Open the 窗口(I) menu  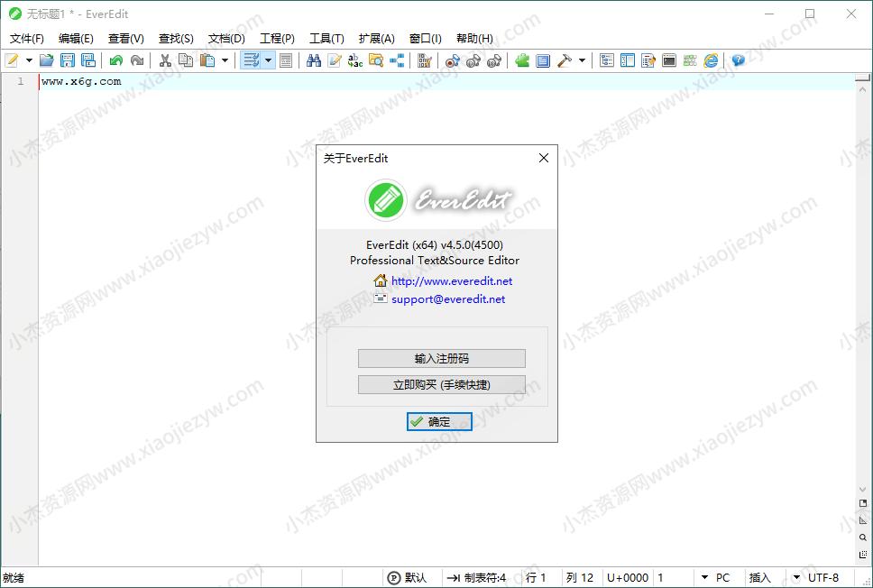[x=426, y=39]
